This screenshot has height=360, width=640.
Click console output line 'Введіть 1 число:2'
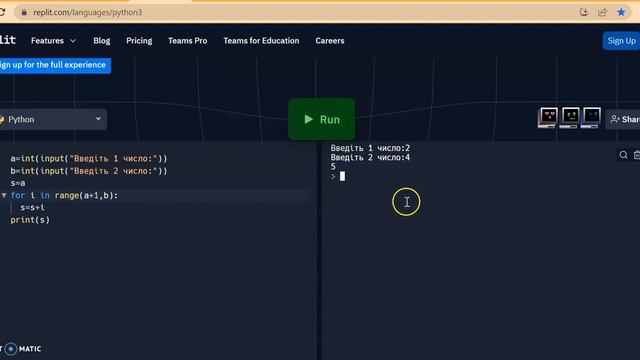[x=370, y=148]
